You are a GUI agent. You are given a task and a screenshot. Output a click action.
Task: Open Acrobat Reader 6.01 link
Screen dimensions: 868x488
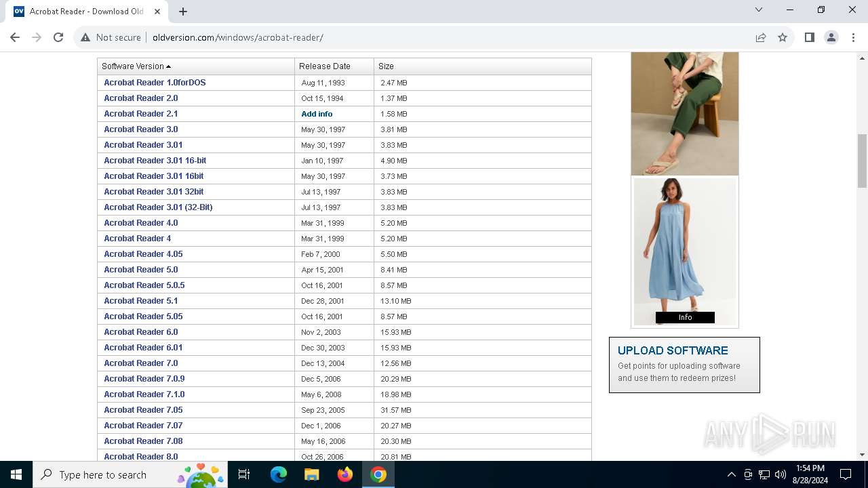[x=143, y=348]
